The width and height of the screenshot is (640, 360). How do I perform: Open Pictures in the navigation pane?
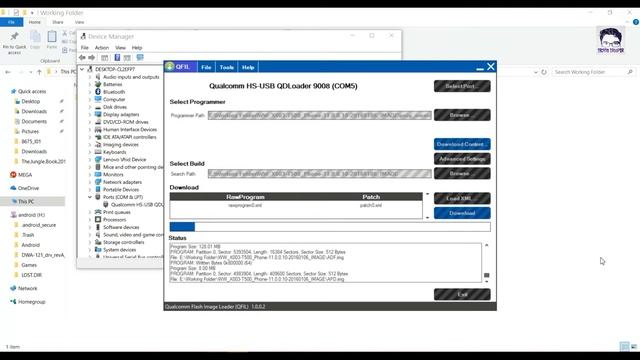[30, 131]
